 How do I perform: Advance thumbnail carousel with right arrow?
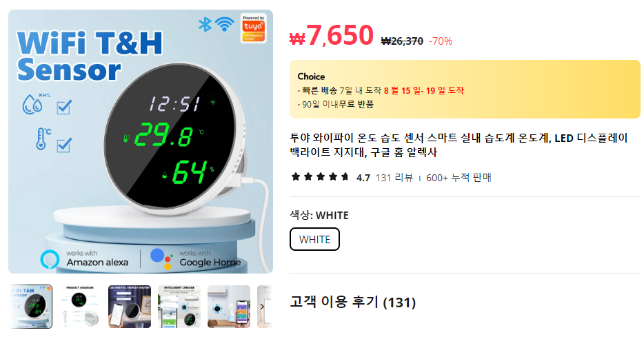(261, 307)
